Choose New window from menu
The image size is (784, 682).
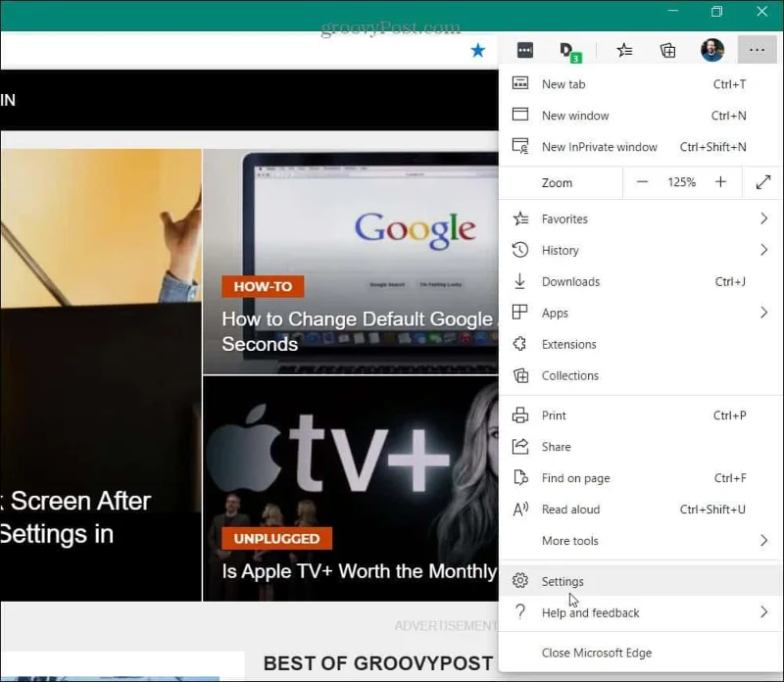[x=641, y=115]
